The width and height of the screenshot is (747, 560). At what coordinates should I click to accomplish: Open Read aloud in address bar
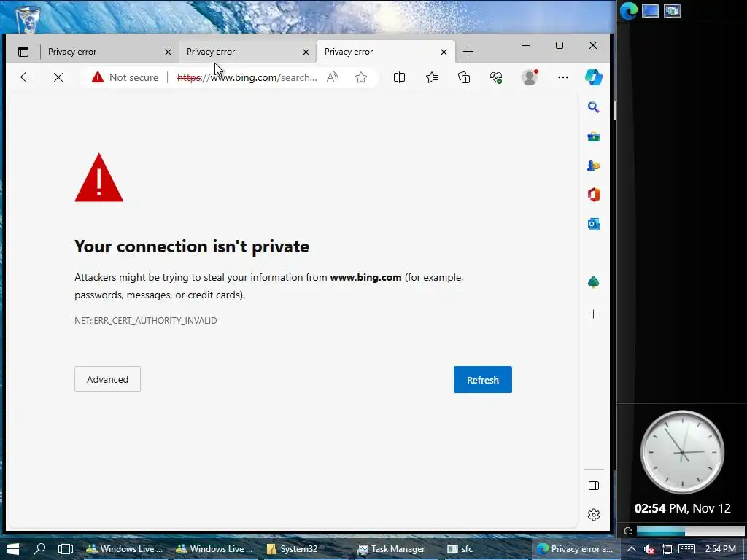click(x=332, y=77)
